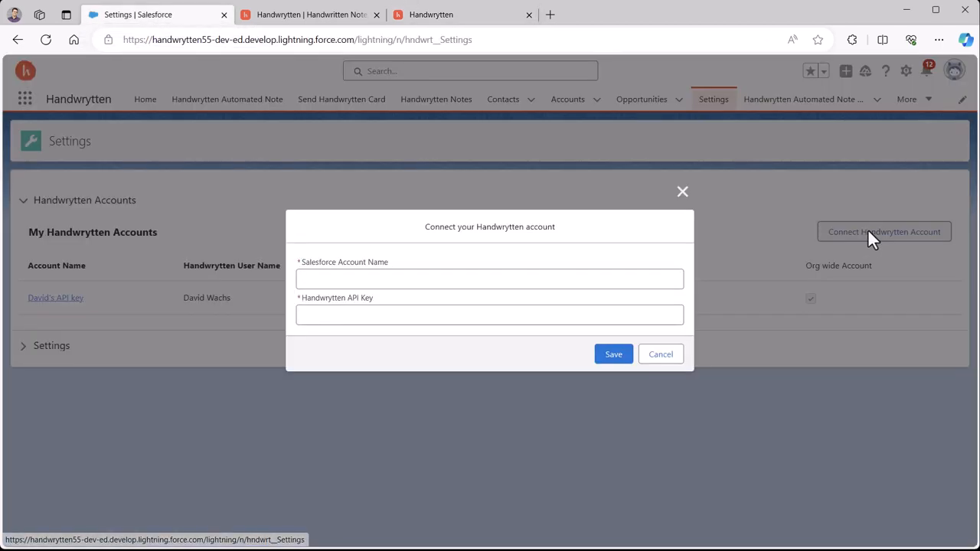Click the help question mark icon
The image size is (980, 551).
[x=886, y=71]
